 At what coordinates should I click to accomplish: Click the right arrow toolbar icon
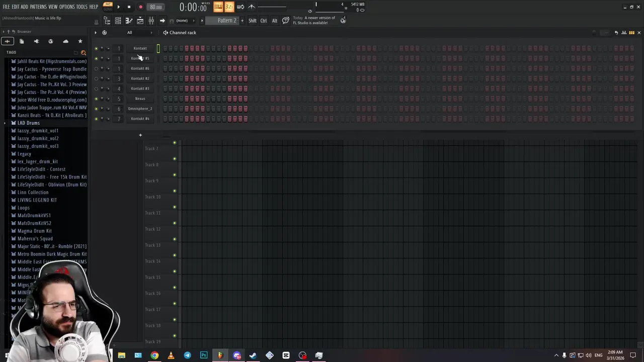click(162, 21)
